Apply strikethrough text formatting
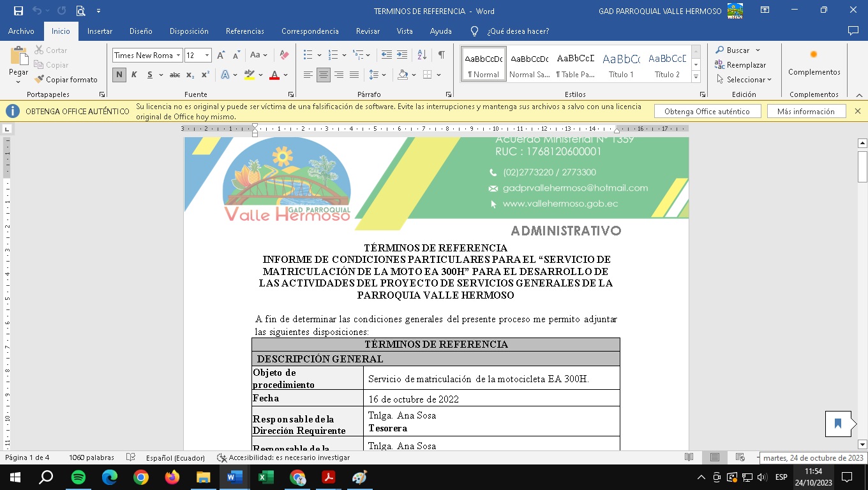 [x=174, y=75]
